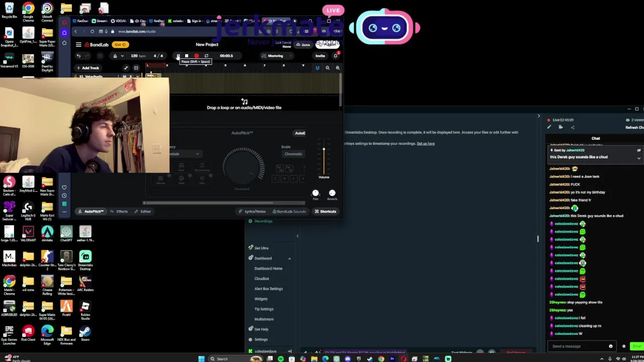Click the yellow Get membership button
The width and height of the screenshot is (644, 362).
coord(120,45)
